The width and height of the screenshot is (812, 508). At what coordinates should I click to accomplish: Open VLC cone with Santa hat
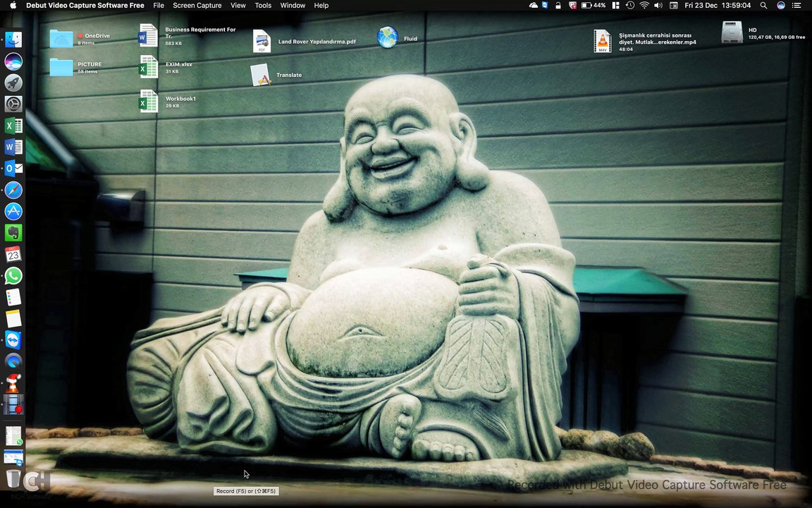13,383
